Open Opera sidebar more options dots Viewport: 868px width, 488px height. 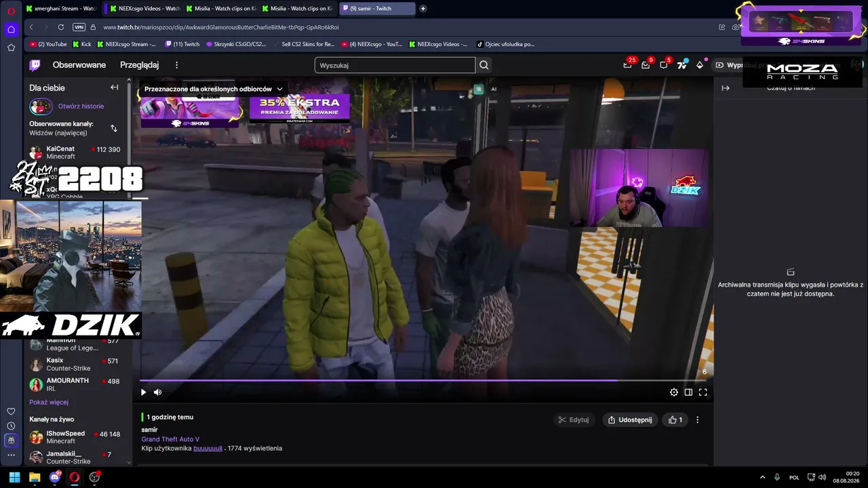tap(12, 455)
